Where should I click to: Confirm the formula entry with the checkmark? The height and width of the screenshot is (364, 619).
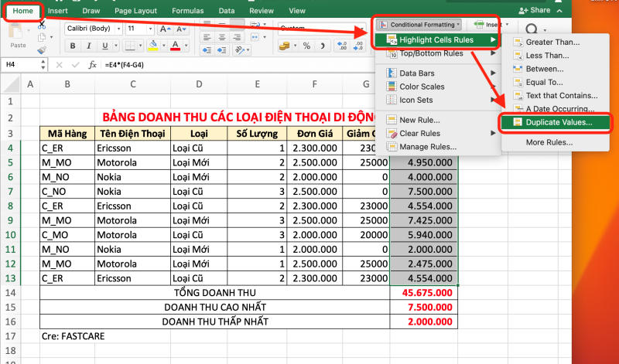point(75,65)
